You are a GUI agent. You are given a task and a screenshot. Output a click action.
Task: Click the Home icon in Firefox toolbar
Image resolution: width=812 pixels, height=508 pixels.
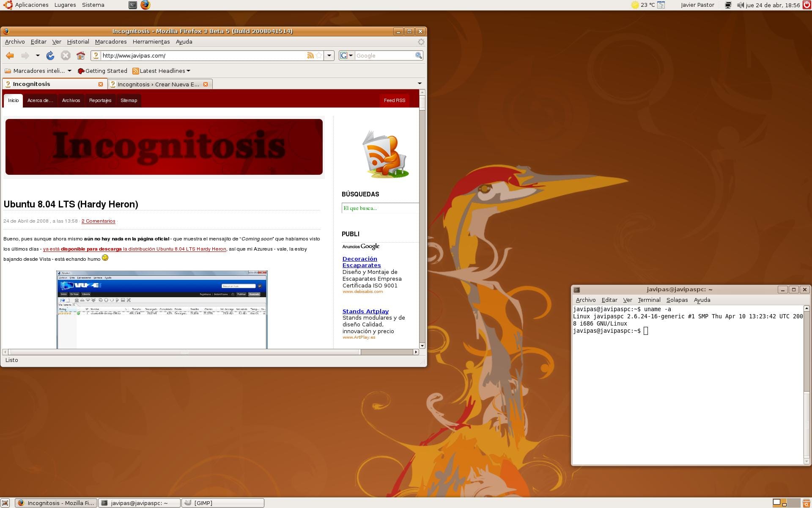(81, 55)
